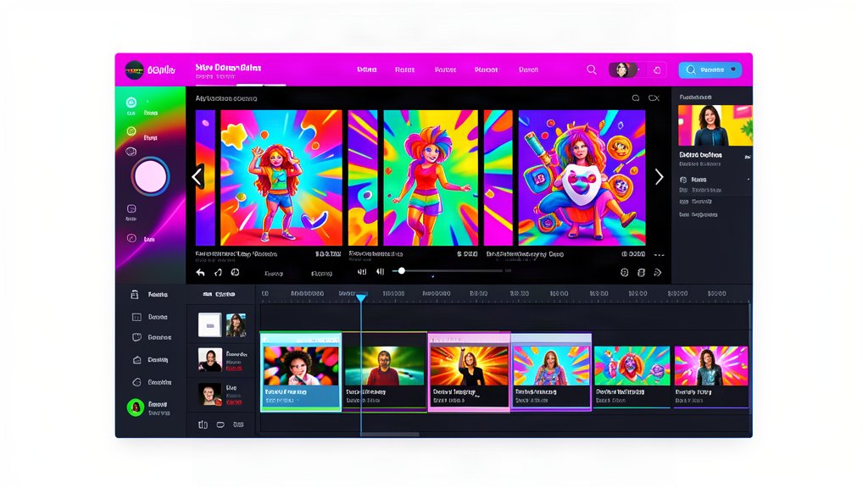Screen dimensions: 868x488
Task: Click the blue search button in the top bar
Action: 710,69
